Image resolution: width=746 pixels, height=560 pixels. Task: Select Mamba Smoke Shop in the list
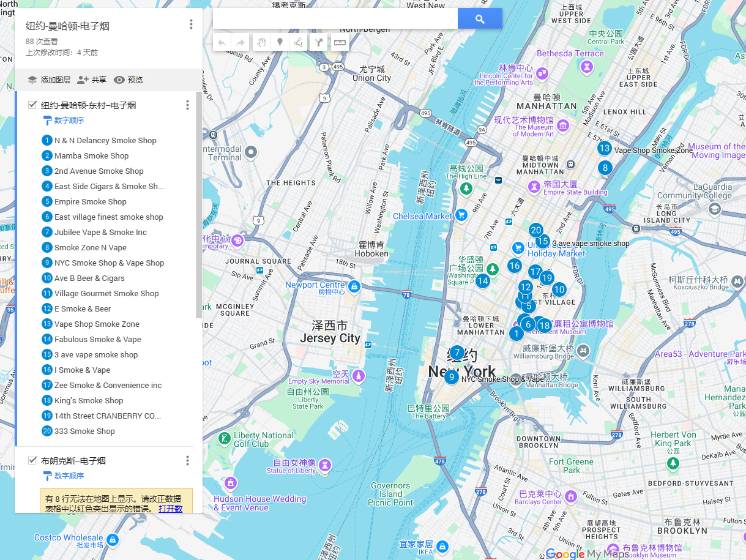pos(91,155)
